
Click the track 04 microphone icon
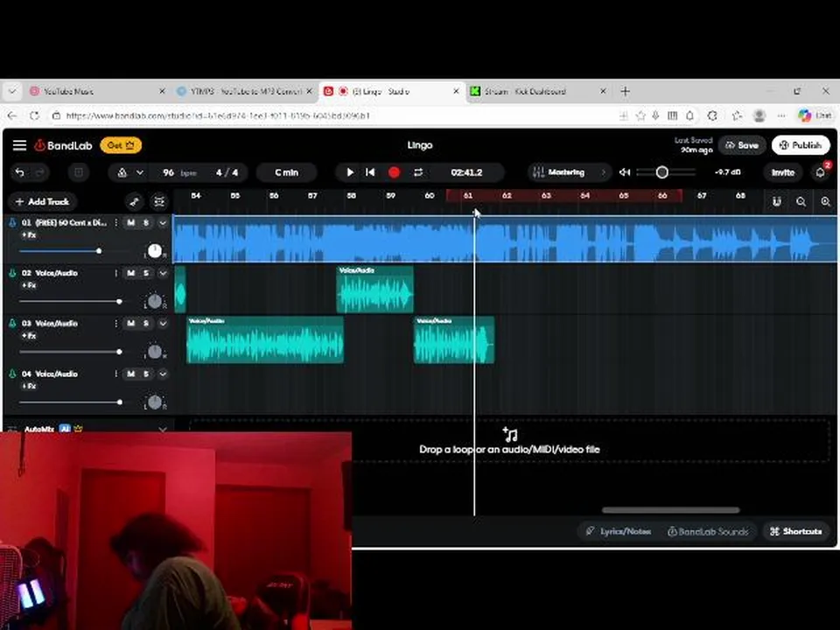click(12, 374)
